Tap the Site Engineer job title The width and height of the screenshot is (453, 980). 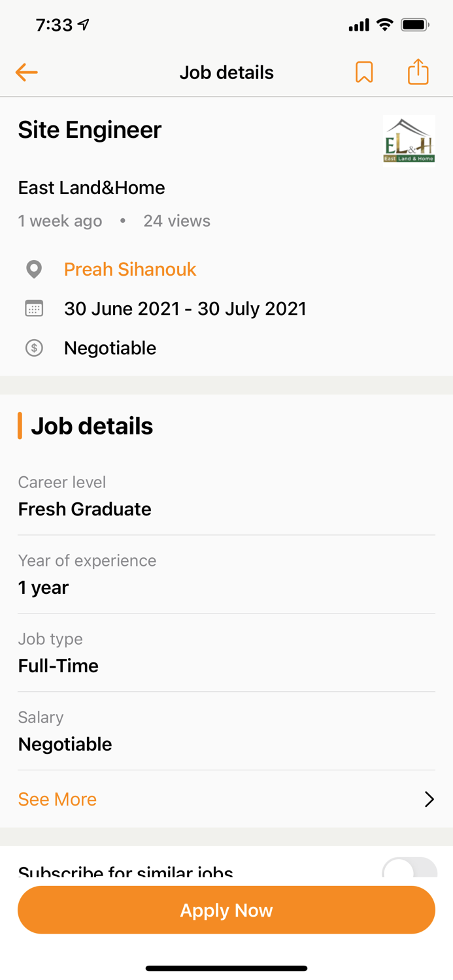[x=89, y=130]
